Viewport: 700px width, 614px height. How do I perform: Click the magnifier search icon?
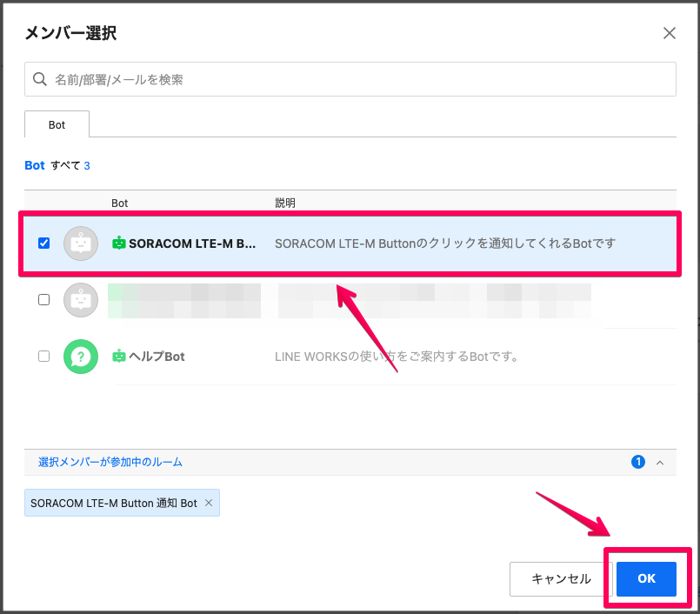pyautogui.click(x=40, y=79)
